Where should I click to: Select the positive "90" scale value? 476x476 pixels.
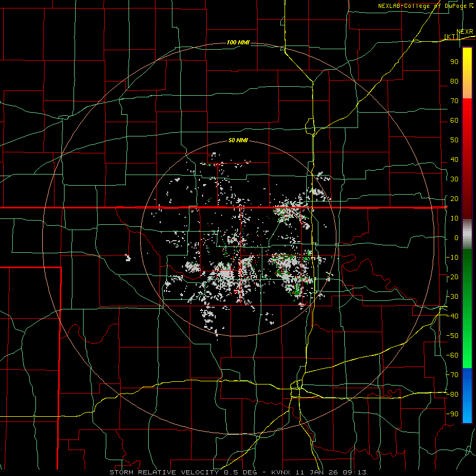click(x=454, y=62)
